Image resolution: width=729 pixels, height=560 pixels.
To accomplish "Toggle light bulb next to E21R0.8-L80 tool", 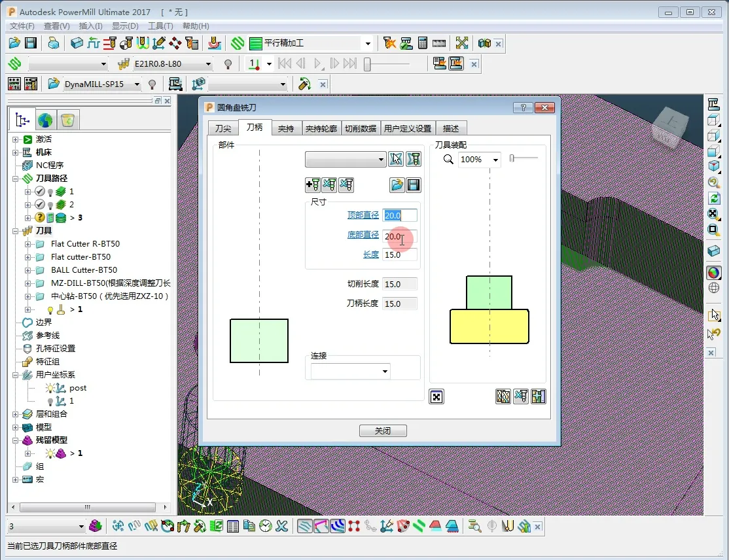I will click(228, 64).
